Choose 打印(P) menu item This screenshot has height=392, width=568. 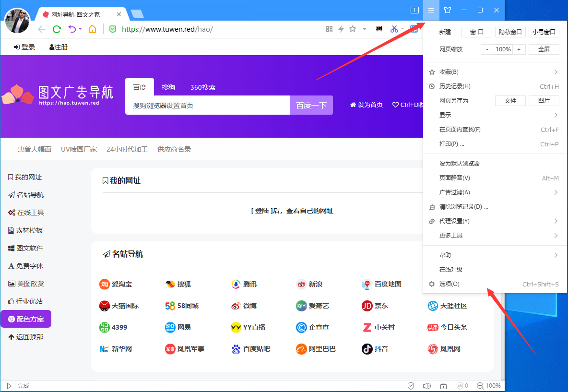pos(495,144)
